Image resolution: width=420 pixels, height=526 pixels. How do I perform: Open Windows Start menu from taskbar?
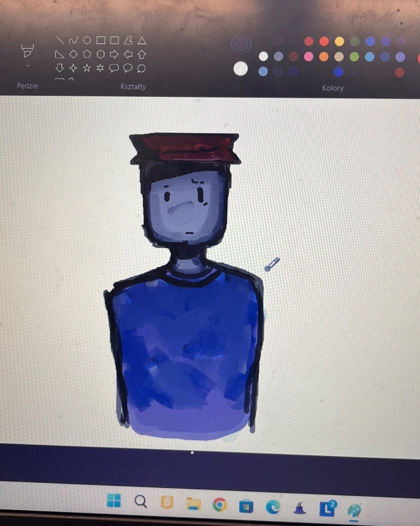click(114, 501)
